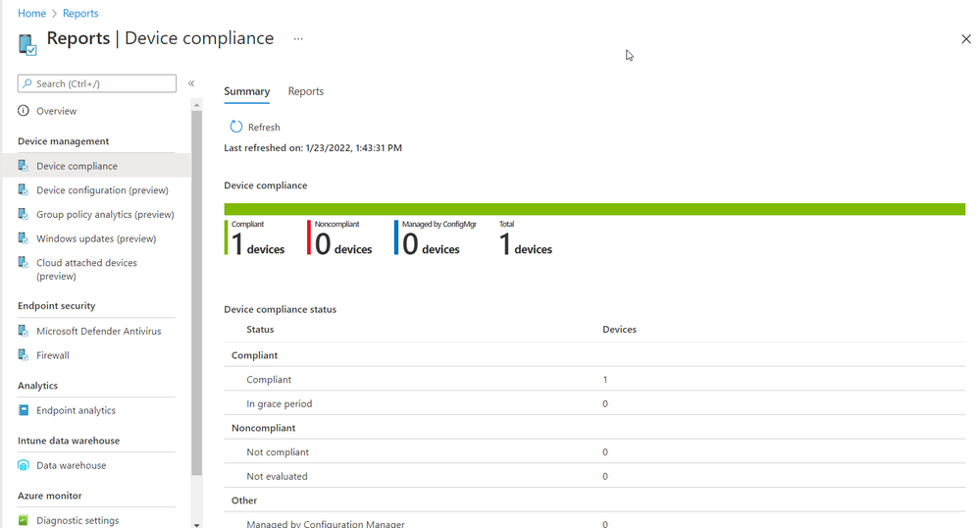The height and width of the screenshot is (528, 980).
Task: Click the Group policy analytics icon
Action: point(24,214)
